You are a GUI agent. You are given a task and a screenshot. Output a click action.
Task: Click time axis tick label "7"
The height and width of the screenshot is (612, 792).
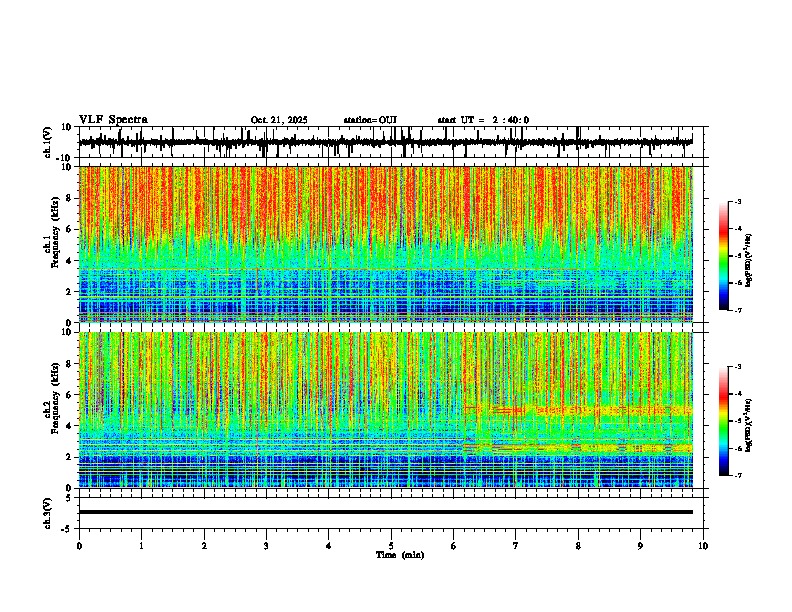tap(516, 546)
